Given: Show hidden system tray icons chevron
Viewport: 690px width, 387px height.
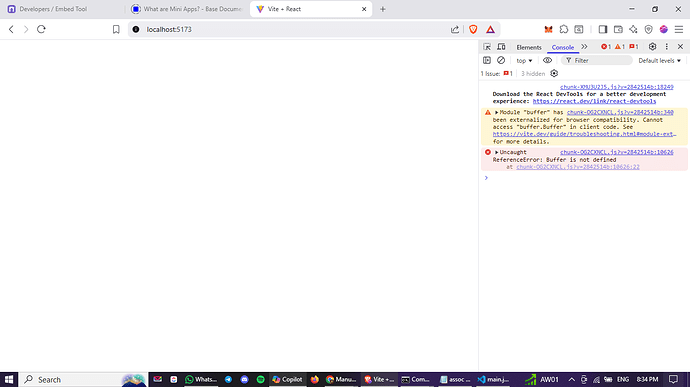Looking at the screenshot, I should point(571,380).
